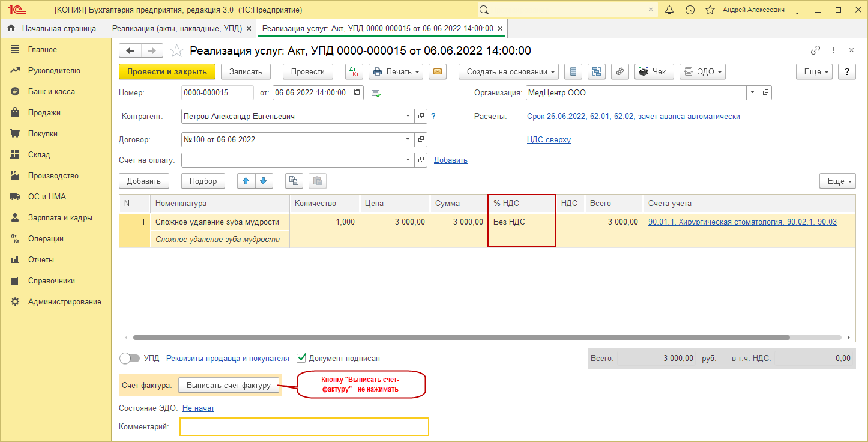The height and width of the screenshot is (442, 868).
Task: Open the Еще menu in the top toolbar
Action: [x=814, y=71]
